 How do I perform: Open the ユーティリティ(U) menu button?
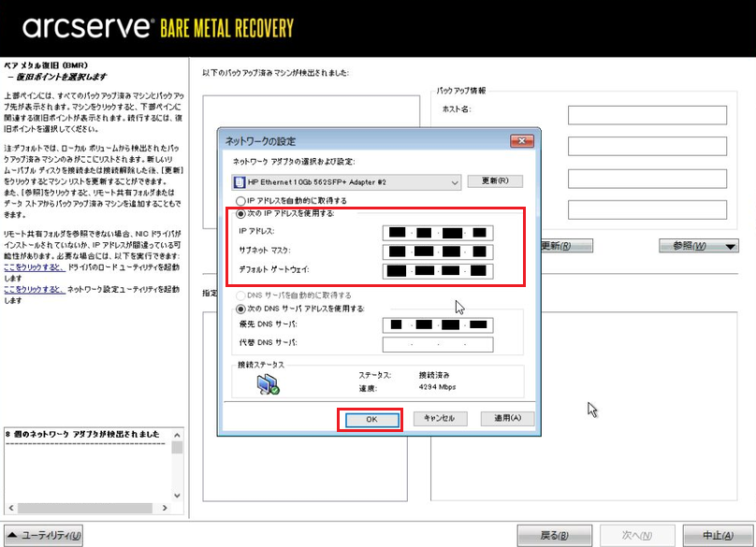(x=44, y=536)
